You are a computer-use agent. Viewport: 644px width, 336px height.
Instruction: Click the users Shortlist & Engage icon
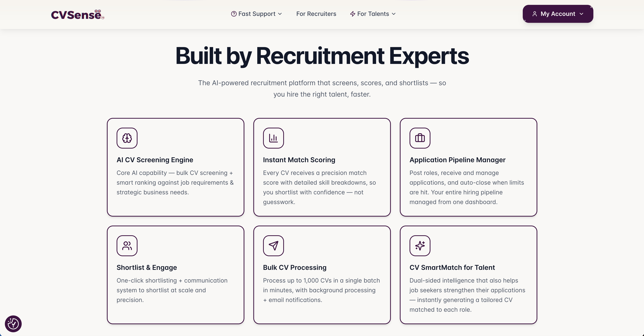[127, 246]
